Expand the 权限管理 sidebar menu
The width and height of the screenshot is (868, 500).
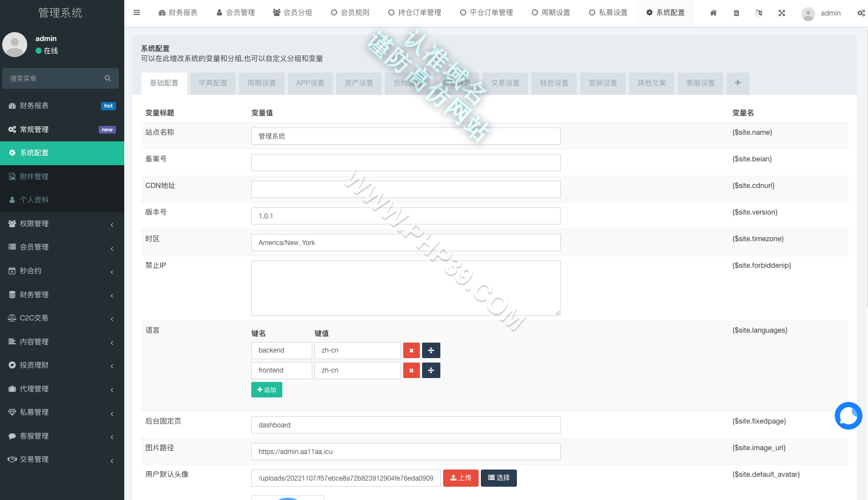(x=62, y=224)
